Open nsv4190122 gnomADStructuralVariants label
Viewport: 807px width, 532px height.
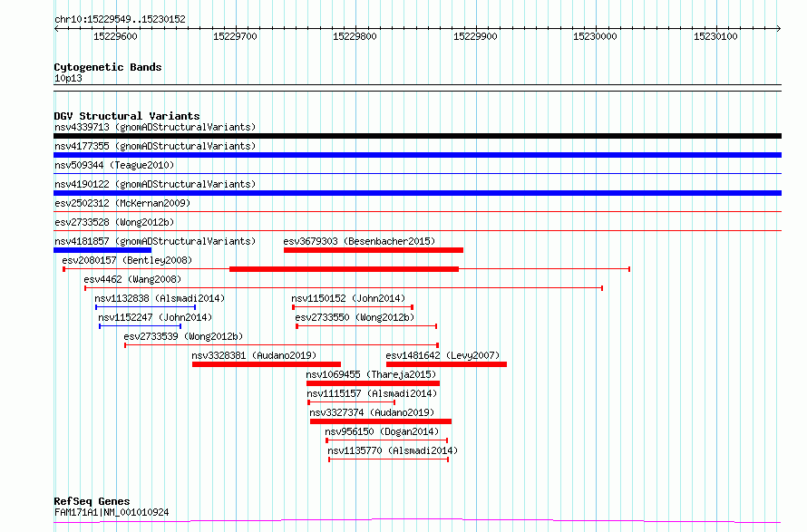pos(155,184)
